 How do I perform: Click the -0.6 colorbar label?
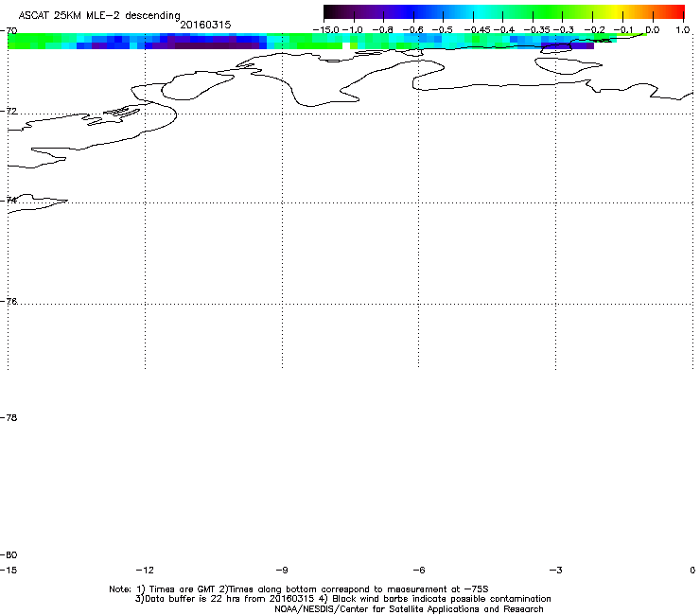click(x=412, y=30)
